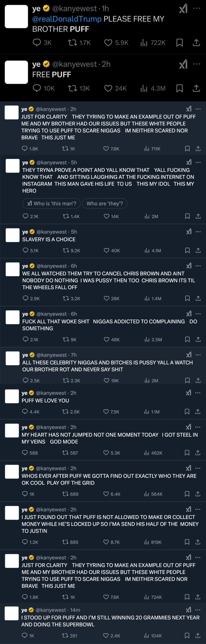Like the 'FREE PUFF' tweet

pyautogui.click(x=108, y=89)
